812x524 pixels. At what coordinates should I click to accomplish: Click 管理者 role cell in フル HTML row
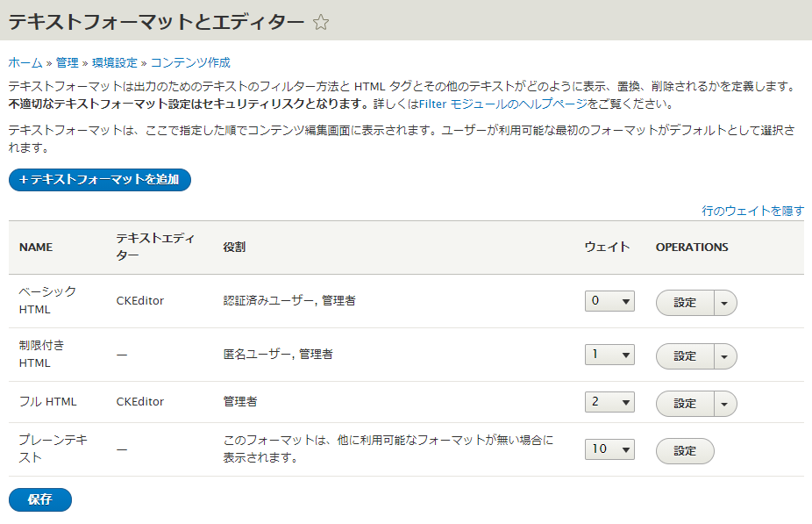pyautogui.click(x=240, y=402)
